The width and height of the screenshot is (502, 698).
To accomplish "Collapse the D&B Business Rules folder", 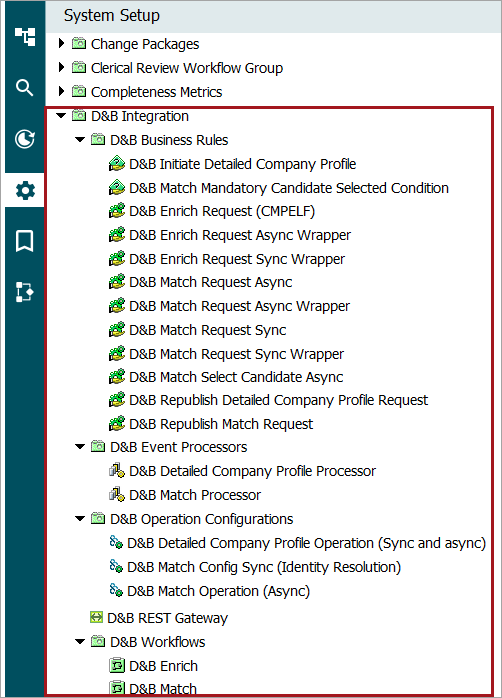I will (80, 140).
